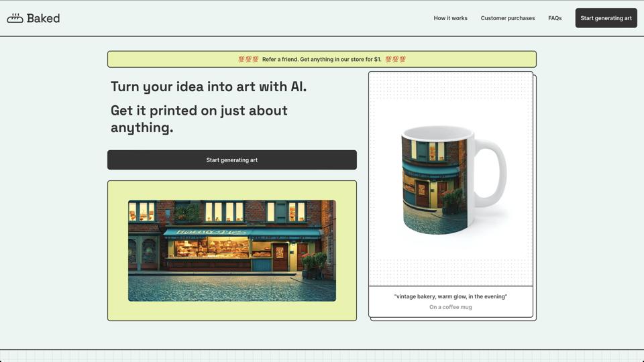Click the Refer a friend banner text

(321, 59)
